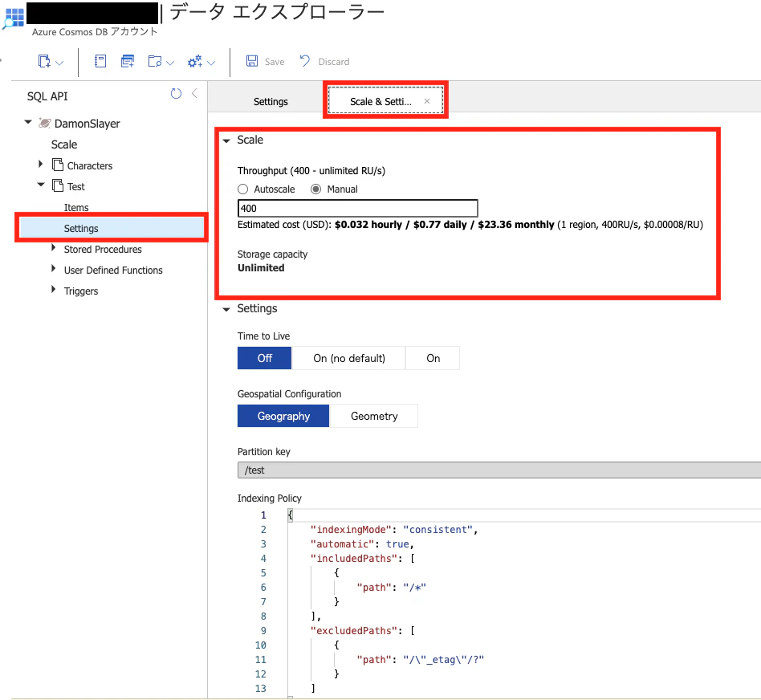Click the Discard undo icon
This screenshot has width=761, height=700.
tap(305, 61)
